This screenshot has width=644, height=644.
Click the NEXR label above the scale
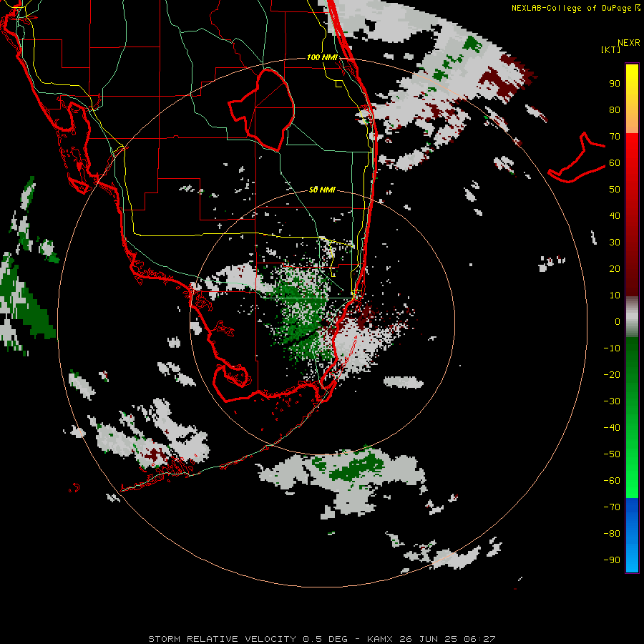pos(628,43)
